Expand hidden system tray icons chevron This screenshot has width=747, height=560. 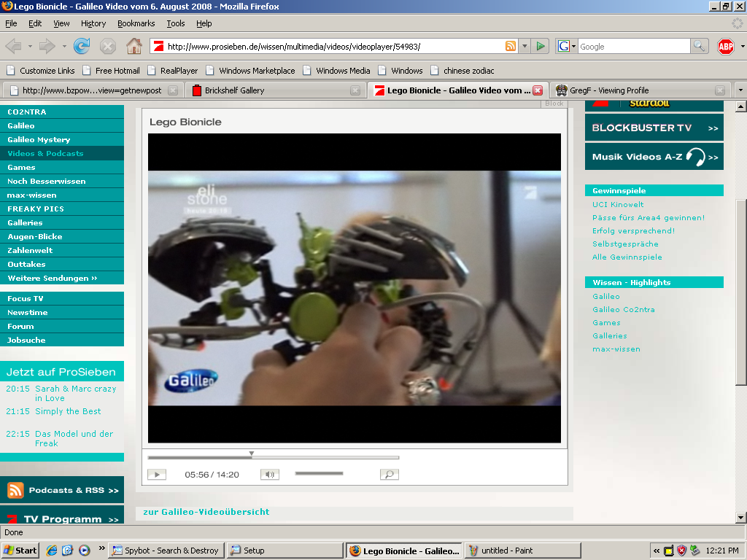657,551
